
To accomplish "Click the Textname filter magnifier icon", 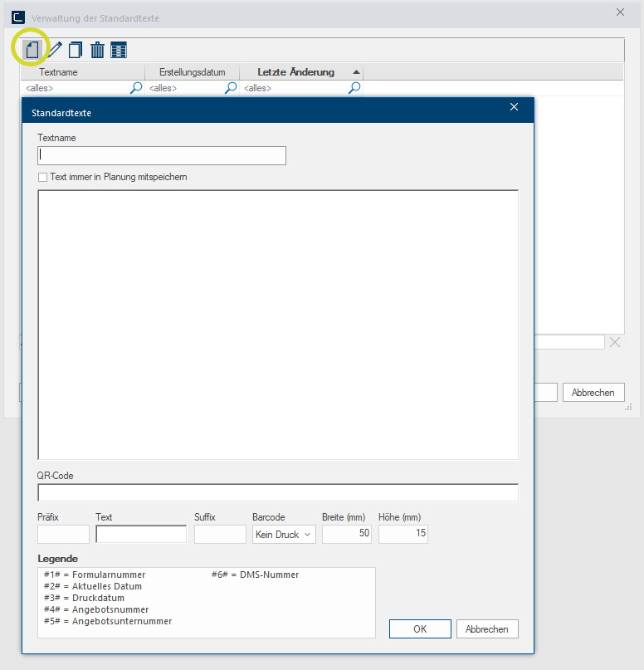I will click(136, 87).
